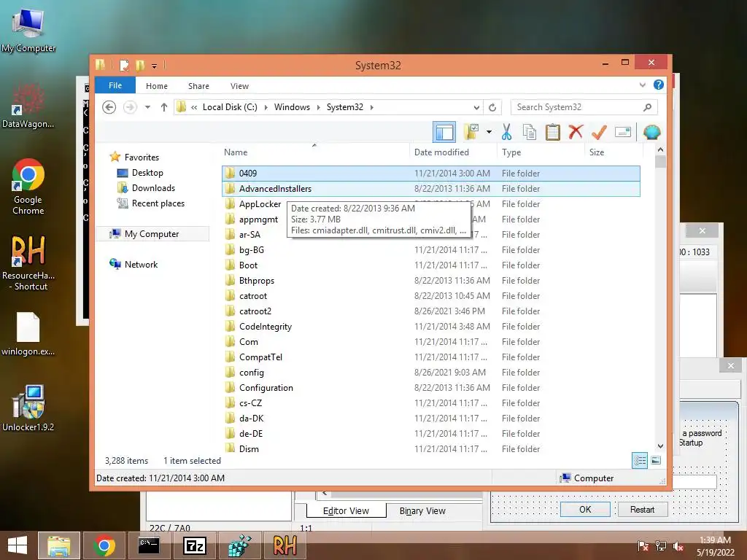
Task: Select the Dism folder
Action: click(430, 448)
